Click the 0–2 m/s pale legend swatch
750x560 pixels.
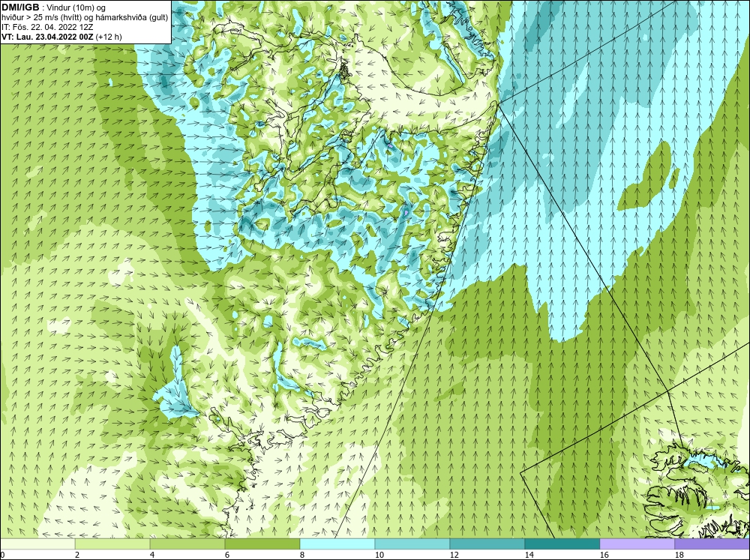coord(37,544)
